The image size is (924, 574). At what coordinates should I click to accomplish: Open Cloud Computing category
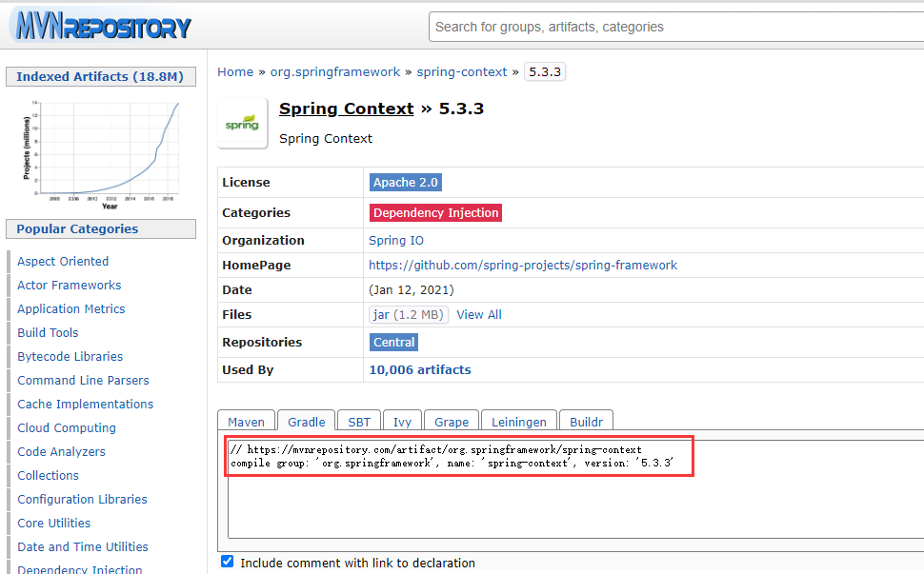(x=67, y=428)
